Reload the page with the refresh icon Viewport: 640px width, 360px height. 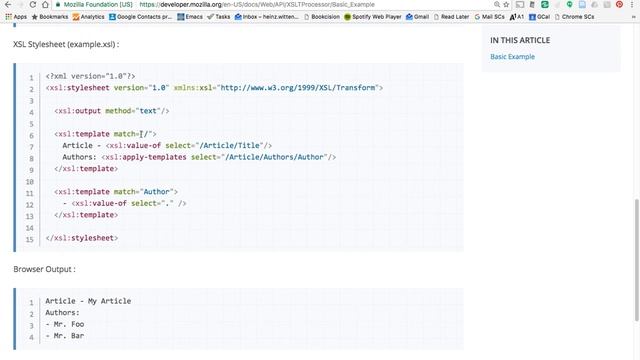[33, 4]
